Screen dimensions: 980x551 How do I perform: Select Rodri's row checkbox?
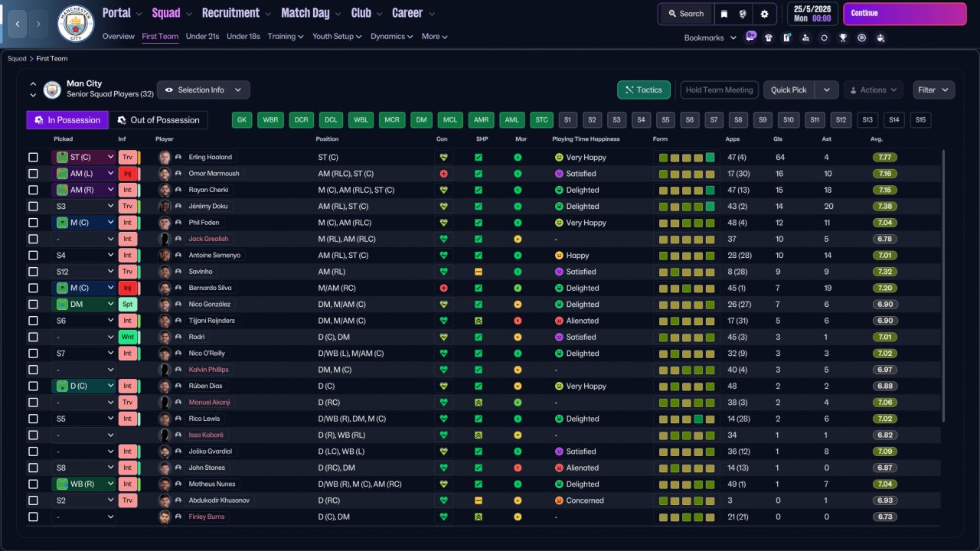(x=33, y=337)
